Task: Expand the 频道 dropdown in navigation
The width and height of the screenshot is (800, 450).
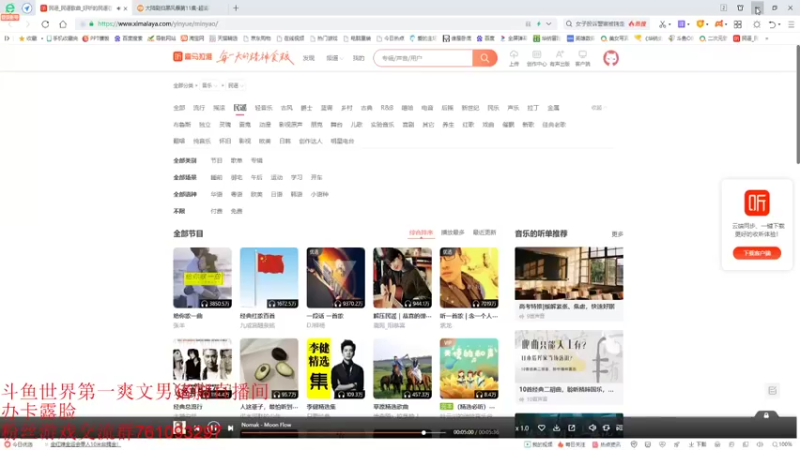Action: point(335,58)
